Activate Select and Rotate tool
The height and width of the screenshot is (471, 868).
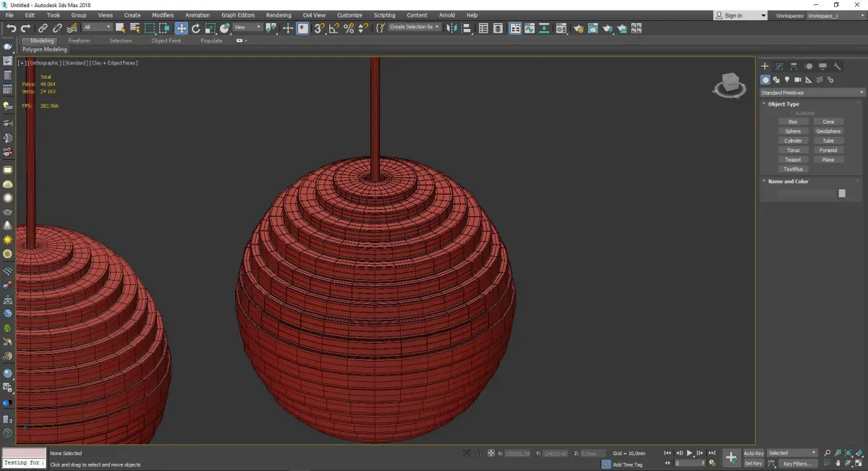195,28
